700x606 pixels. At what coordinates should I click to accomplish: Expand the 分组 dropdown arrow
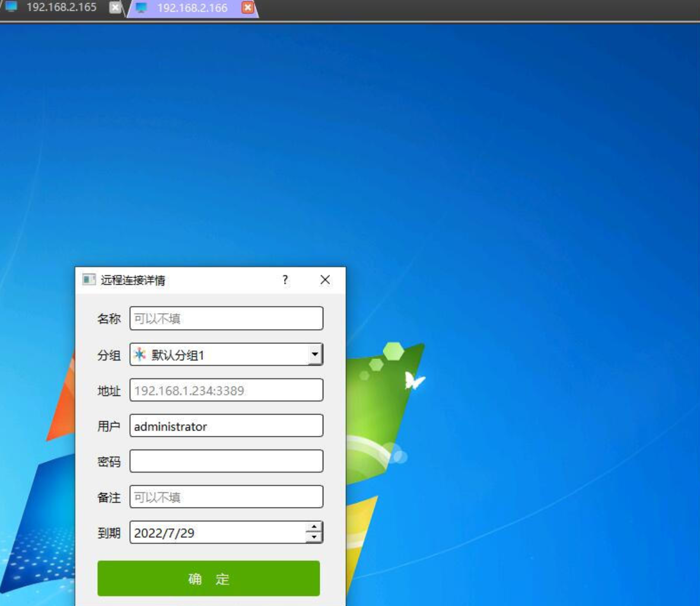pyautogui.click(x=314, y=355)
